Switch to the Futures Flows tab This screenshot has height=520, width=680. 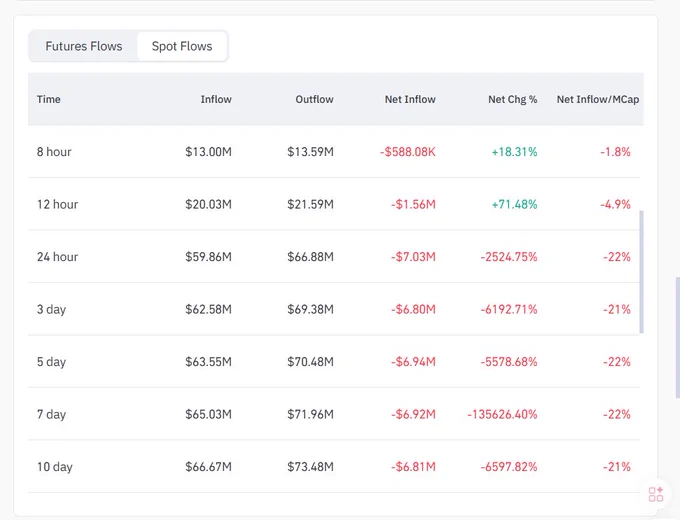click(84, 46)
